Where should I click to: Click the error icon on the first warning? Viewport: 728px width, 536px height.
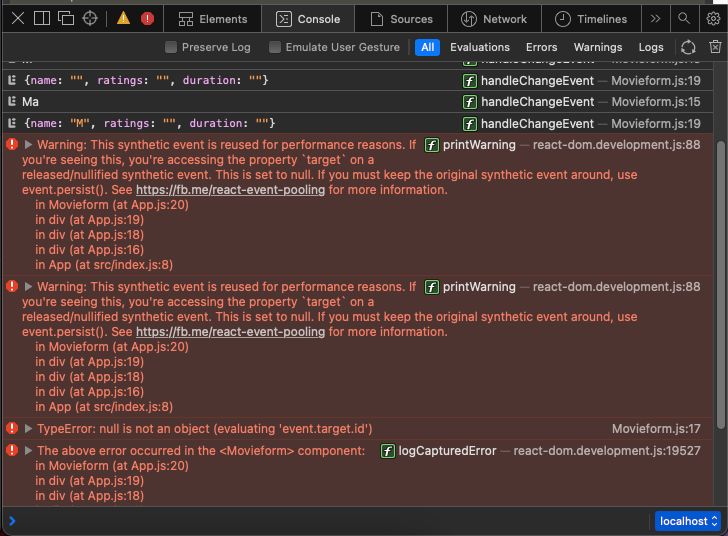point(12,144)
